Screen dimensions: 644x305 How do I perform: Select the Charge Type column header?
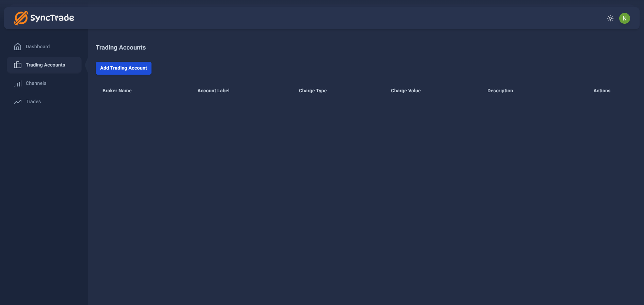tap(312, 91)
